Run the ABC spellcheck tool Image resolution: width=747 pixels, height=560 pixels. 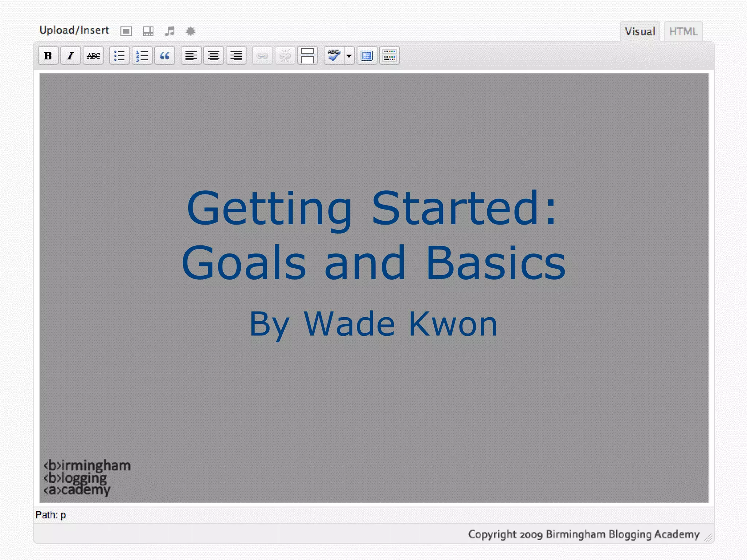point(334,56)
